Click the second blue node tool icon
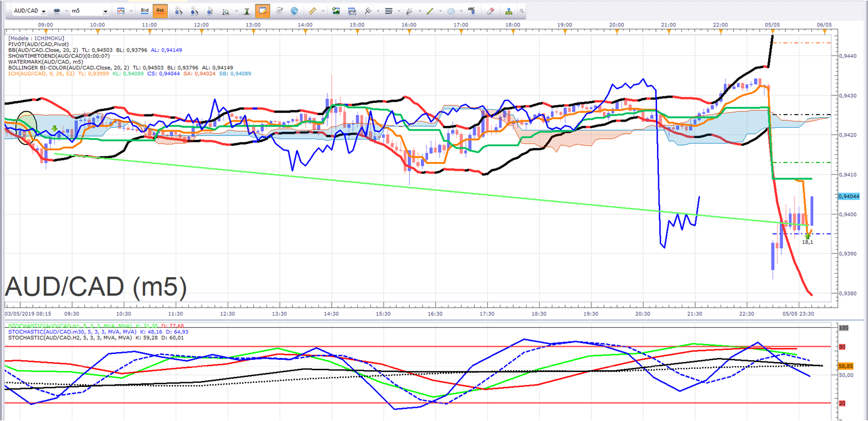The height and width of the screenshot is (421, 868). 194,11
